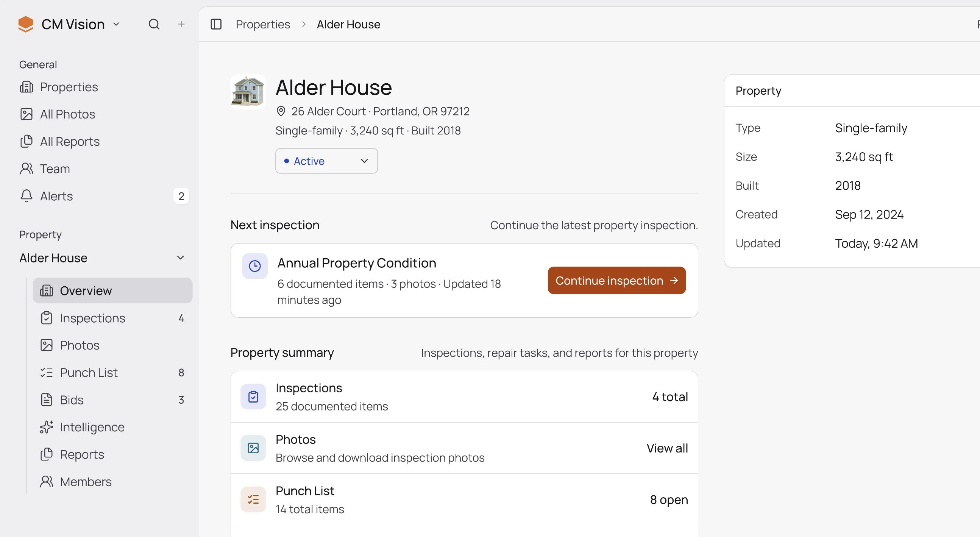Click the Reports copy icon in property sidebar
The width and height of the screenshot is (980, 537).
click(x=47, y=454)
